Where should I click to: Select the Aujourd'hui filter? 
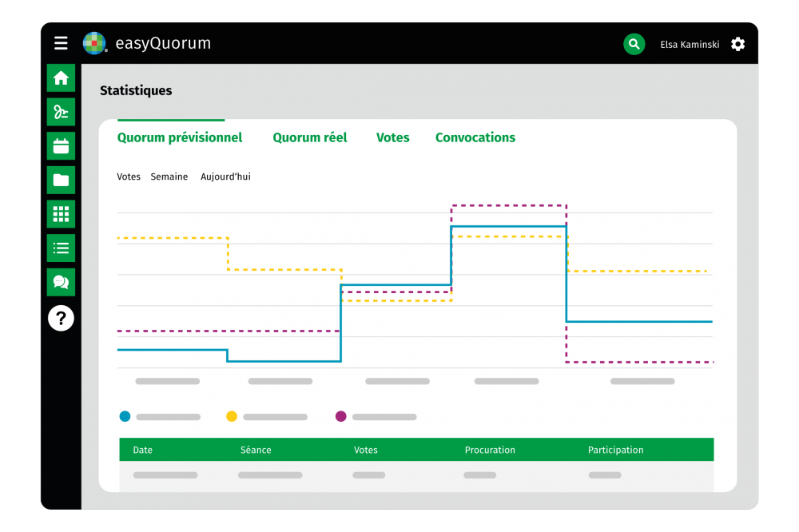point(225,177)
